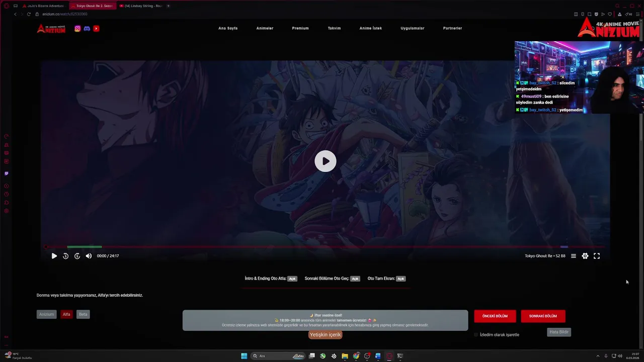Skip forward using the skip-forward icon
The image size is (644, 362).
77,256
